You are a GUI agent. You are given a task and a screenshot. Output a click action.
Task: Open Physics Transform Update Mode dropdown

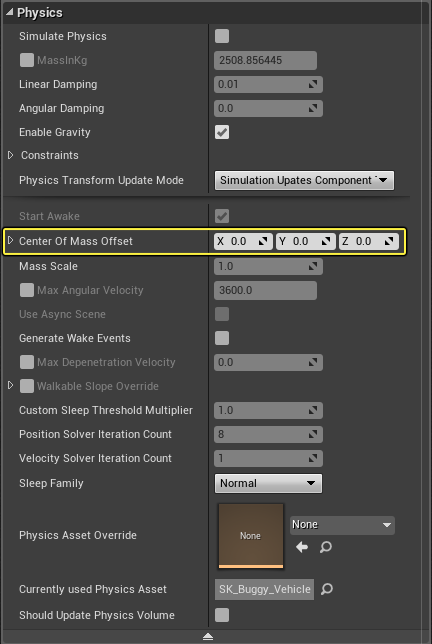pyautogui.click(x=304, y=180)
